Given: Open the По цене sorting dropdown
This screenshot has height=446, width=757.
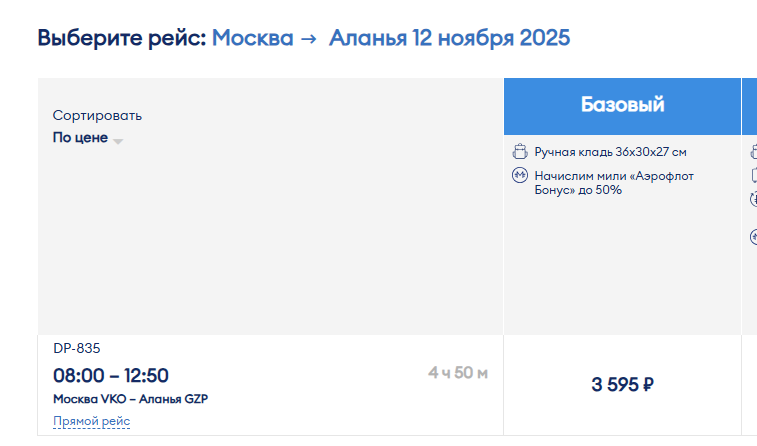Looking at the screenshot, I should pos(88,138).
